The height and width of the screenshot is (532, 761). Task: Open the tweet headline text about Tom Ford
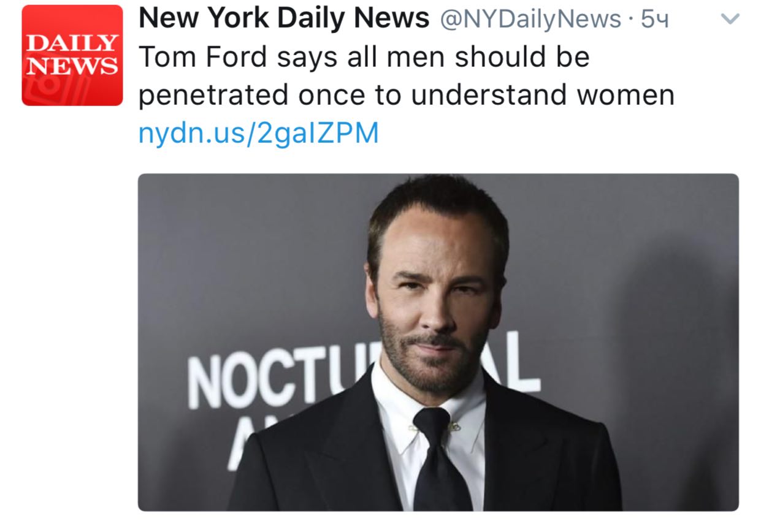point(407,76)
